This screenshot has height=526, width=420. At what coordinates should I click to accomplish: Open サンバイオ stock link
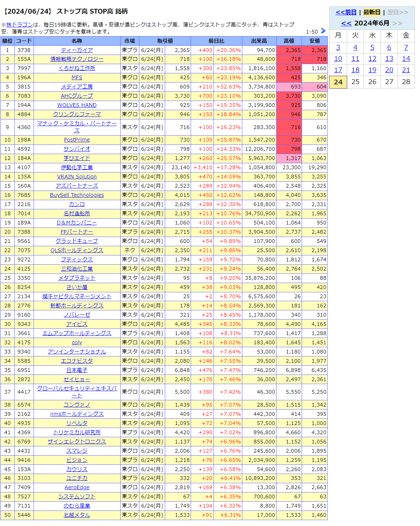coord(77,149)
